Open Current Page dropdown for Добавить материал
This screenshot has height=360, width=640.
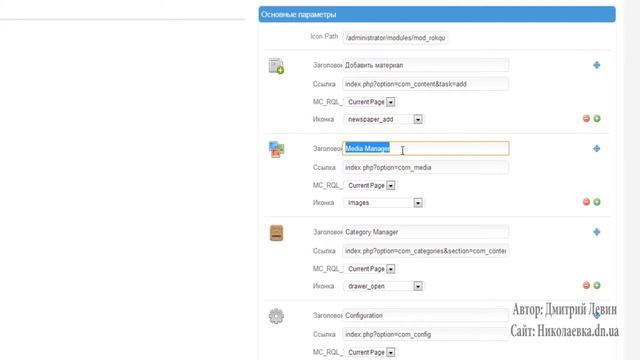[370, 102]
